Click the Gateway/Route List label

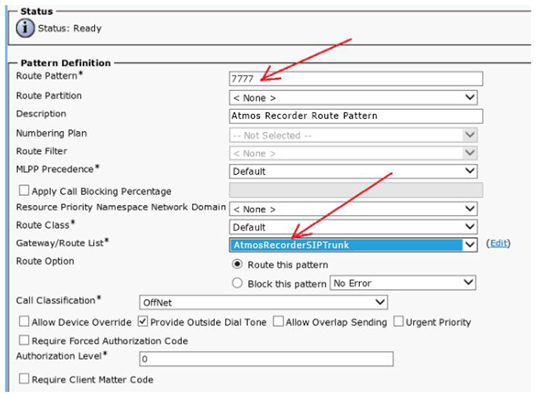62,243
